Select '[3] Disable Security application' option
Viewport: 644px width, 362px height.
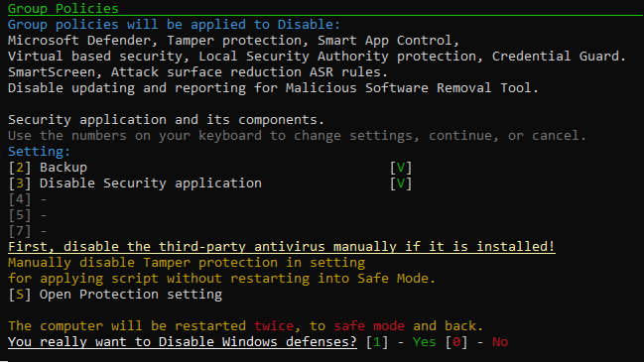click(135, 183)
